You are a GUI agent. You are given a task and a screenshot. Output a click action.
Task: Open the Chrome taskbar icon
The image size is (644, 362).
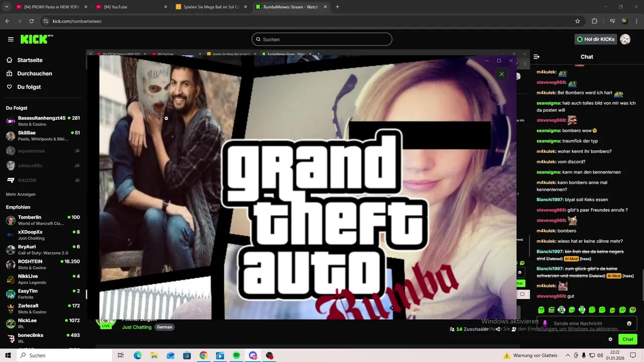(x=203, y=355)
